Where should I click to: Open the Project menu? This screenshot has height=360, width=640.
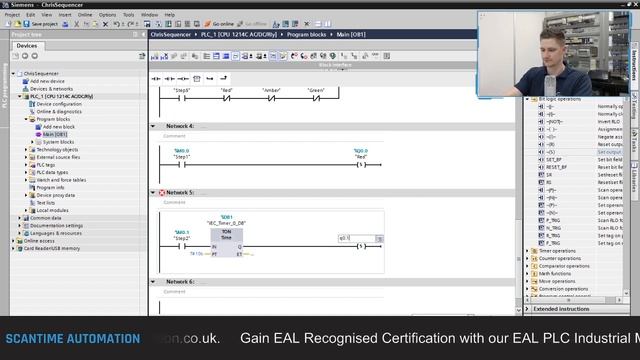pyautogui.click(x=12, y=15)
